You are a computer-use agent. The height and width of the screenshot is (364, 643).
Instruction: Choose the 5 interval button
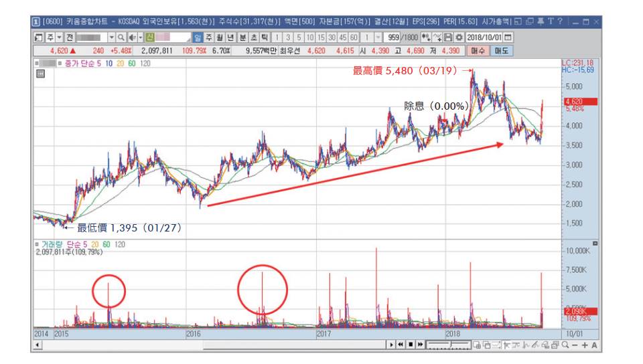point(299,37)
